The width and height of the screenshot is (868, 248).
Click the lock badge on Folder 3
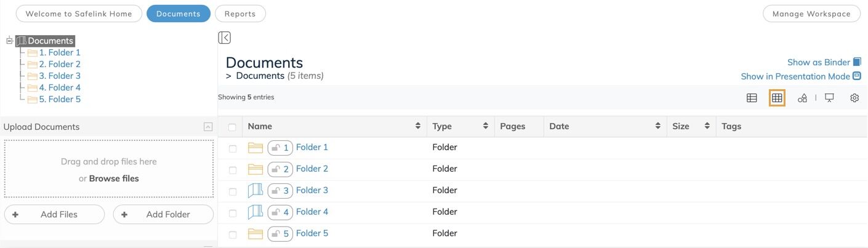pos(280,190)
